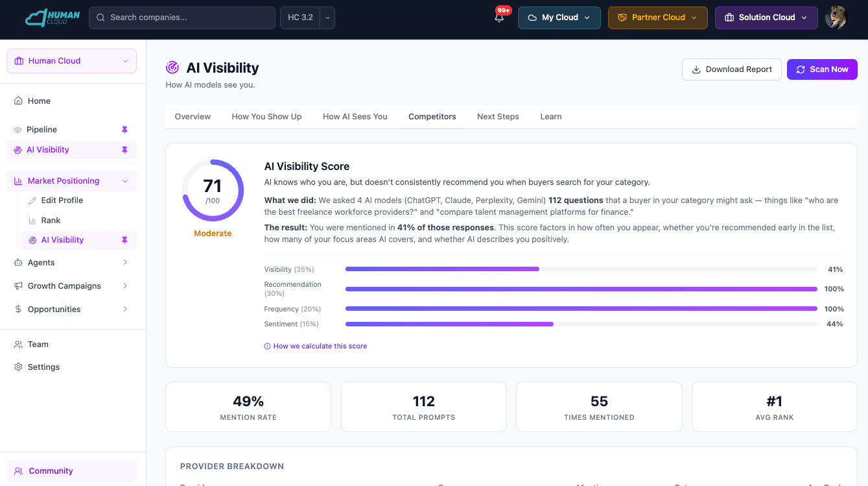Open the Learn tab
This screenshot has width=868, height=486.
pyautogui.click(x=551, y=117)
